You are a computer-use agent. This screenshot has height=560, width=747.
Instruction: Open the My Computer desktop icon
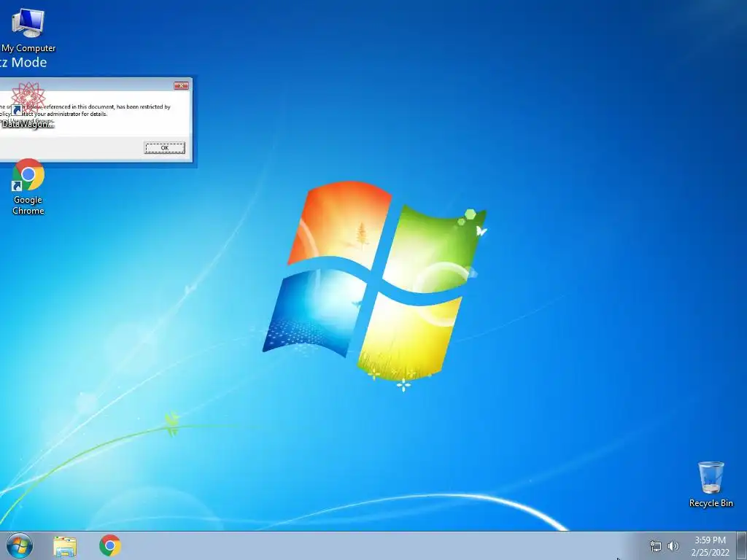tap(28, 29)
